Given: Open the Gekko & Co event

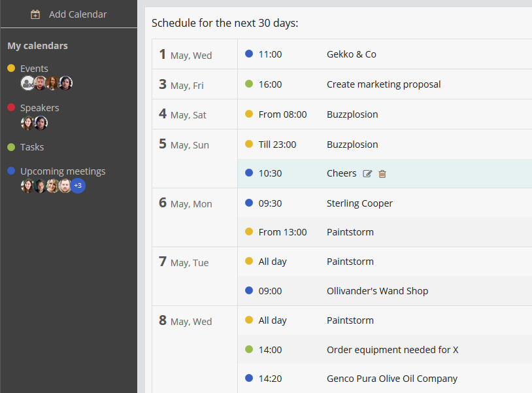Looking at the screenshot, I should pyautogui.click(x=351, y=54).
